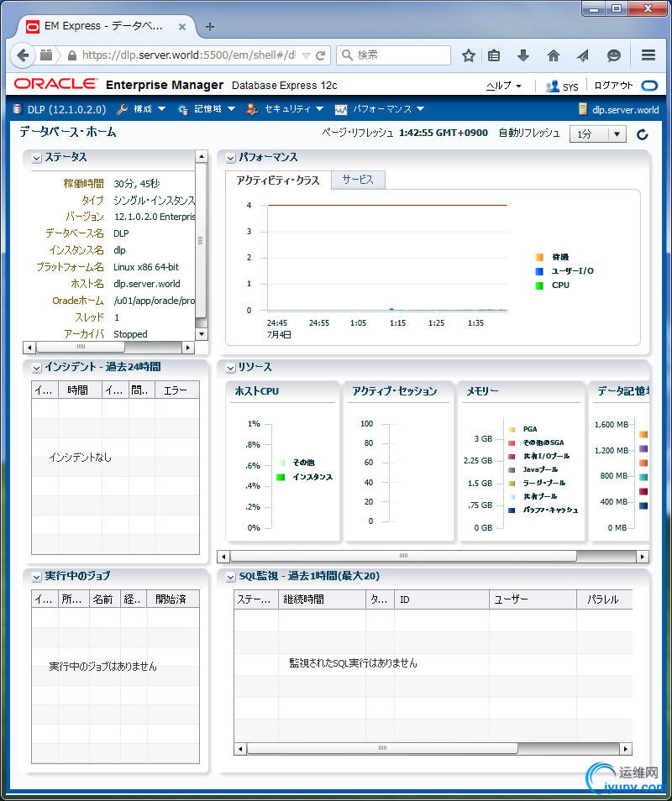Click the address bar URL
Viewport: 672px width, 801px height.
pyautogui.click(x=188, y=55)
